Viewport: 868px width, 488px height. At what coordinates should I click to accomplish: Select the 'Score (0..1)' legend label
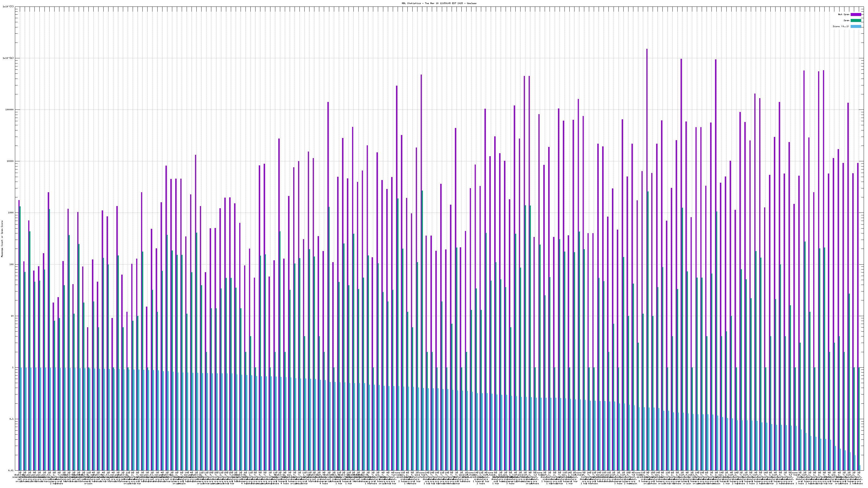[841, 26]
